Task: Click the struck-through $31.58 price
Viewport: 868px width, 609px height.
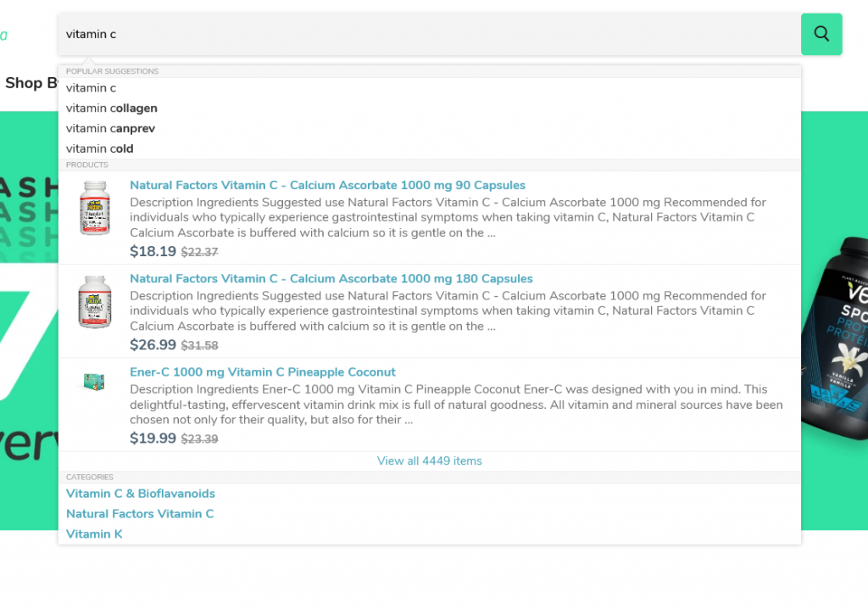Action: click(x=199, y=346)
